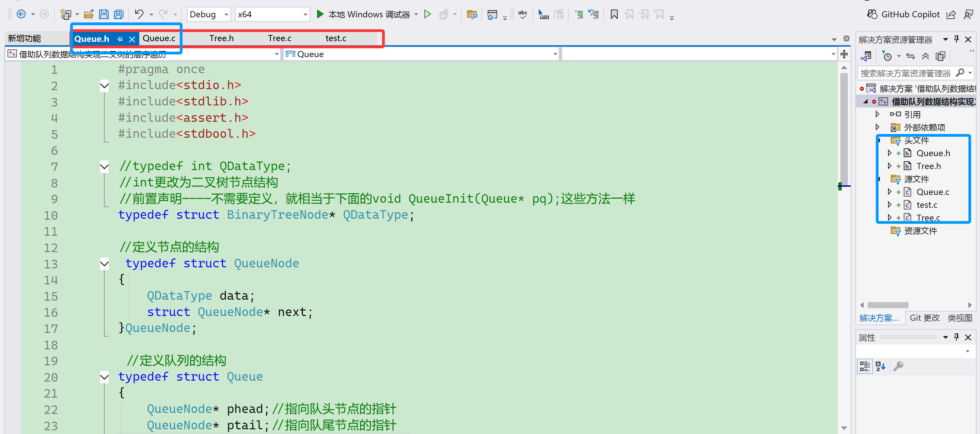The height and width of the screenshot is (434, 980).
Task: Click the wrench property pages icon
Action: coord(898,366)
